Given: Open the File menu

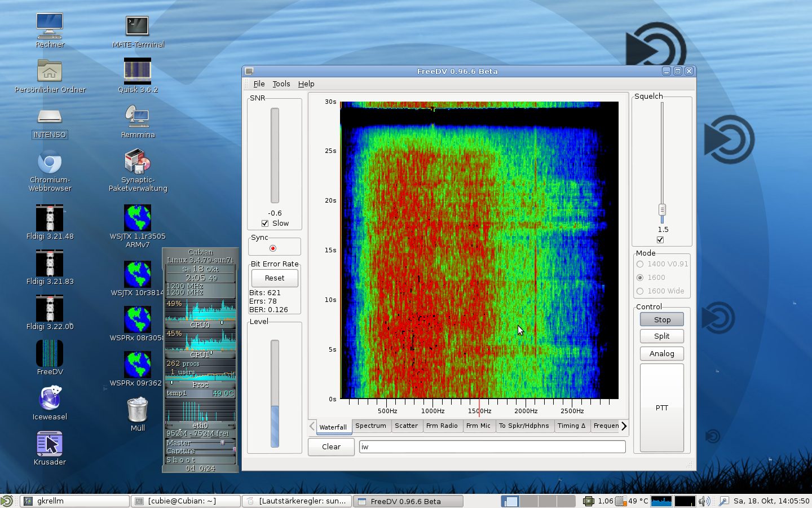Looking at the screenshot, I should coord(259,84).
